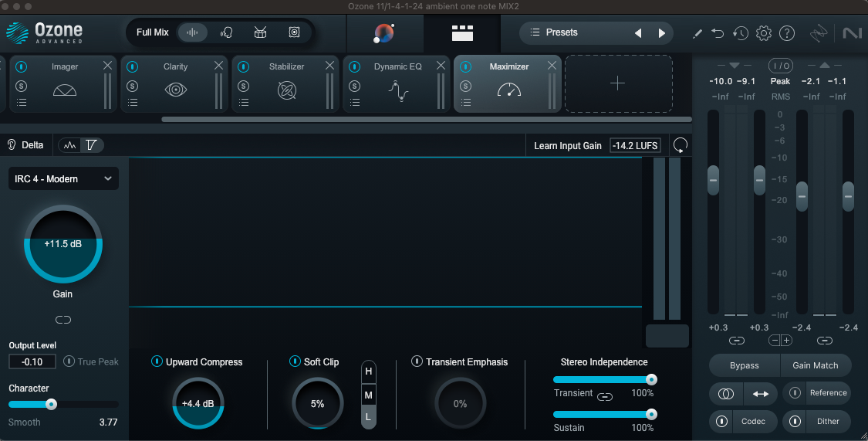Toggle Upward Compress power button
The height and width of the screenshot is (441, 868).
click(157, 361)
